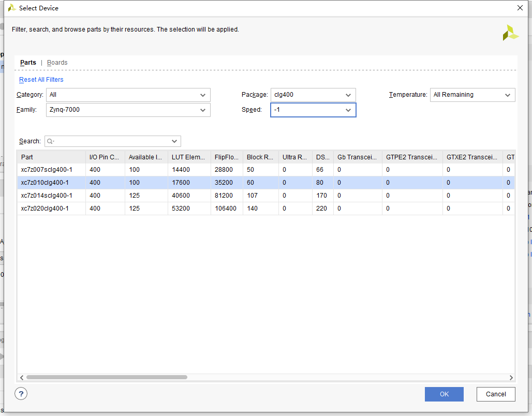The width and height of the screenshot is (532, 416).
Task: Open the Temperature dropdown
Action: tap(472, 95)
